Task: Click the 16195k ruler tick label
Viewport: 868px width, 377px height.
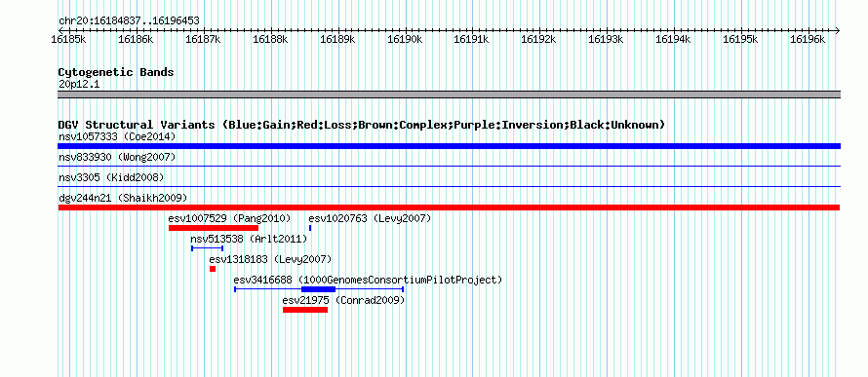Action: coord(740,39)
